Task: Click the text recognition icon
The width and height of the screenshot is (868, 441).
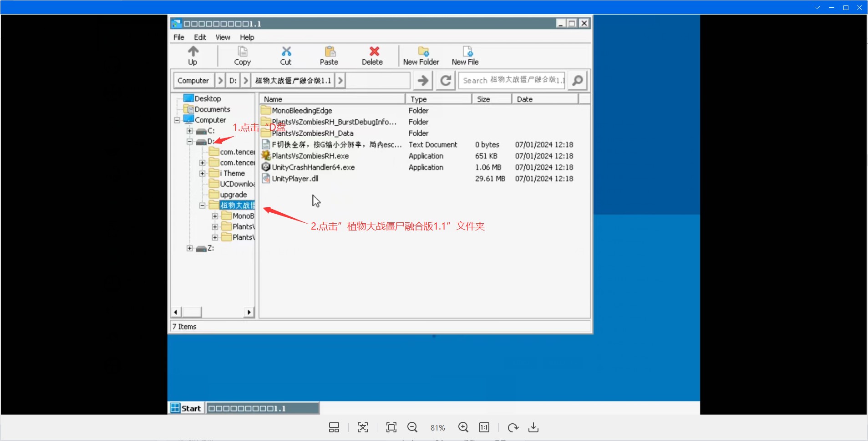Action: pos(363,427)
